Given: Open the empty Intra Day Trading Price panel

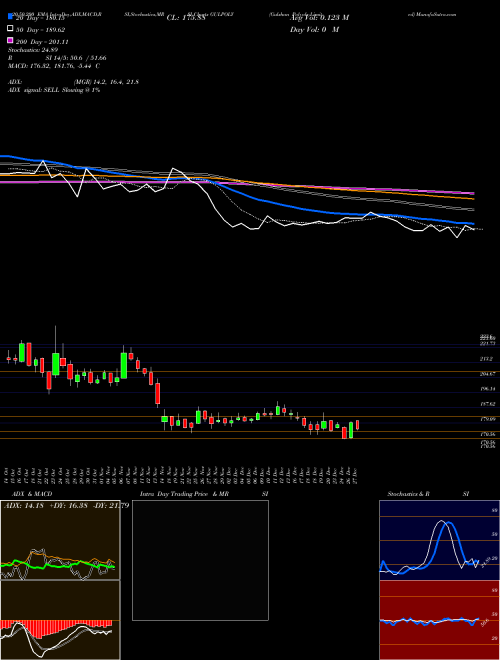Looking at the screenshot, I should pos(200,560).
